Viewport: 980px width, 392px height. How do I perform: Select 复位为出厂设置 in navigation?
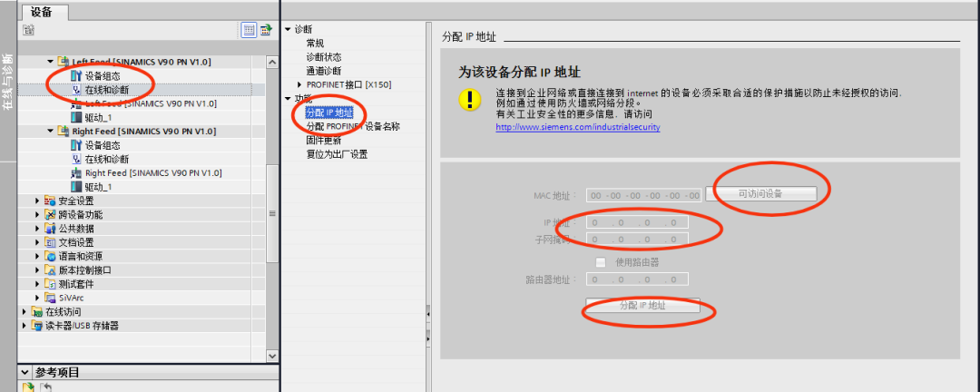coord(337,153)
